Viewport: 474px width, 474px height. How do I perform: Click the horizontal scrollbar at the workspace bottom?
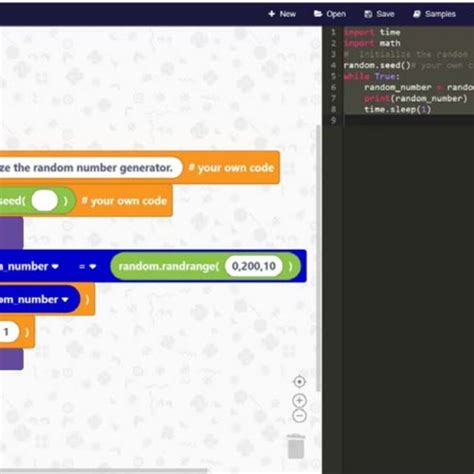pos(103,471)
